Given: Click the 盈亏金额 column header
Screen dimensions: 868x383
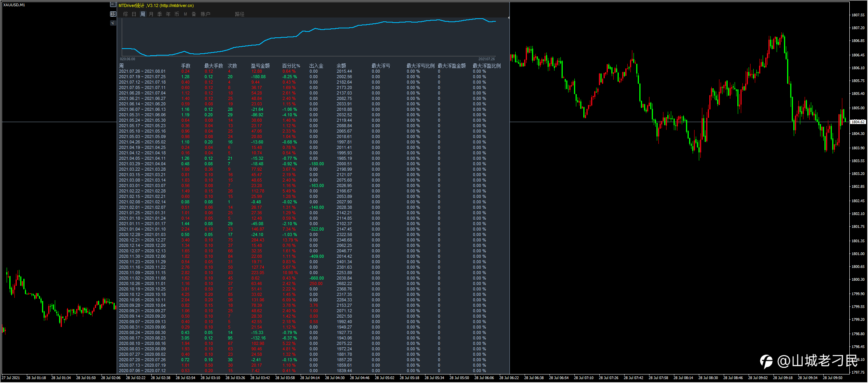Looking at the screenshot, I should (x=260, y=66).
